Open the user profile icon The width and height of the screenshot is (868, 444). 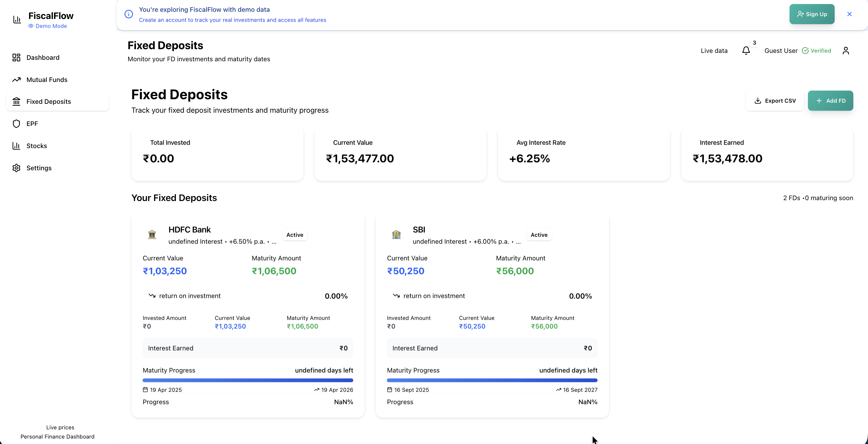pos(845,51)
